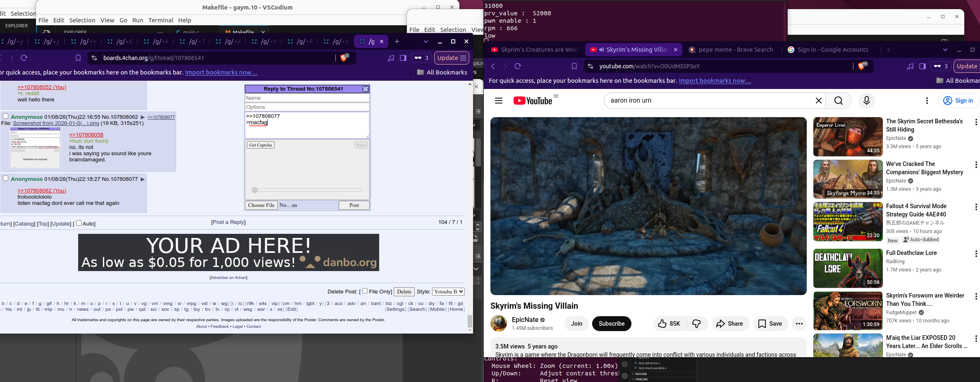
Task: Reload the YouTube video page
Action: pos(518,66)
